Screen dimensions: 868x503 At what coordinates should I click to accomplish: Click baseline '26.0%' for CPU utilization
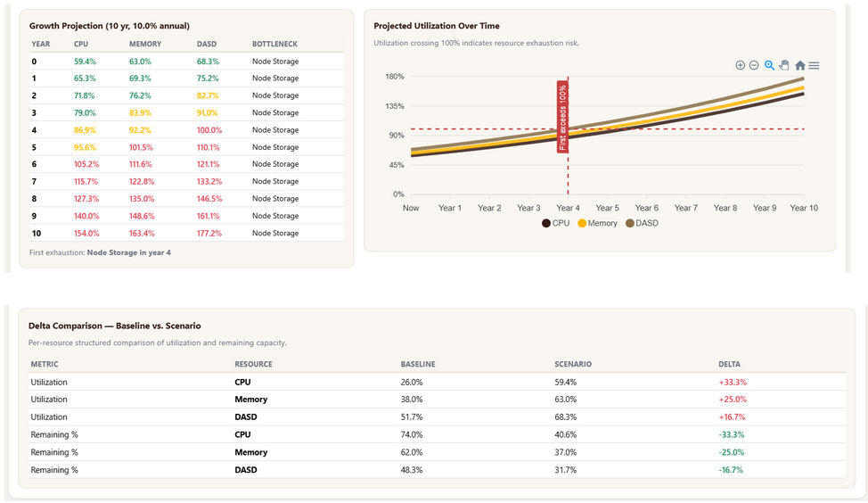412,383
